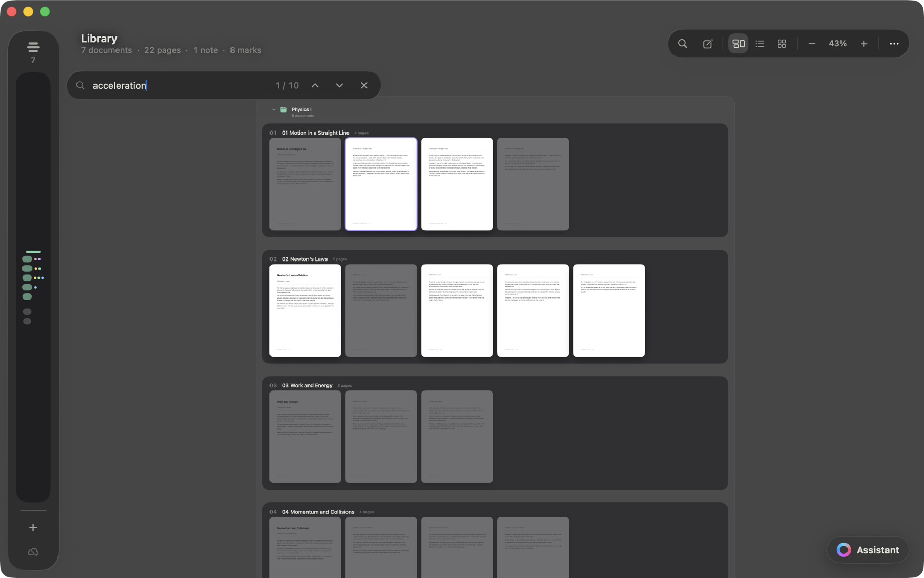Click the "1 / 10" match counter

287,85
